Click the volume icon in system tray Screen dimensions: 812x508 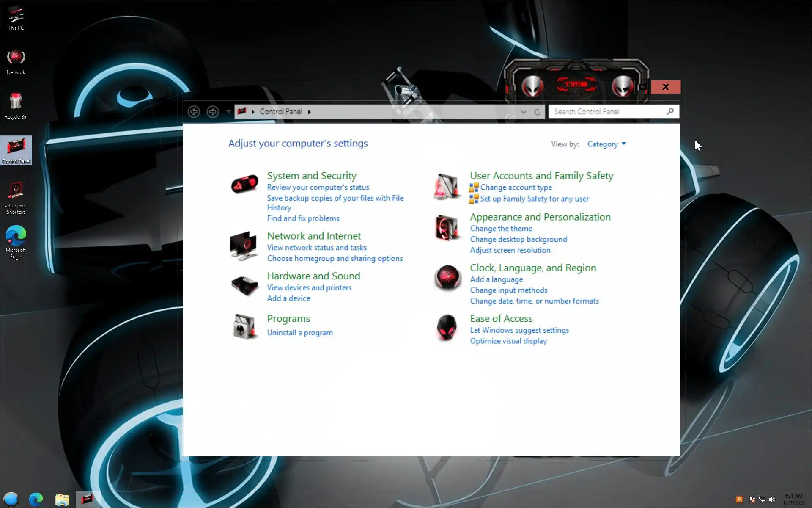[772, 500]
